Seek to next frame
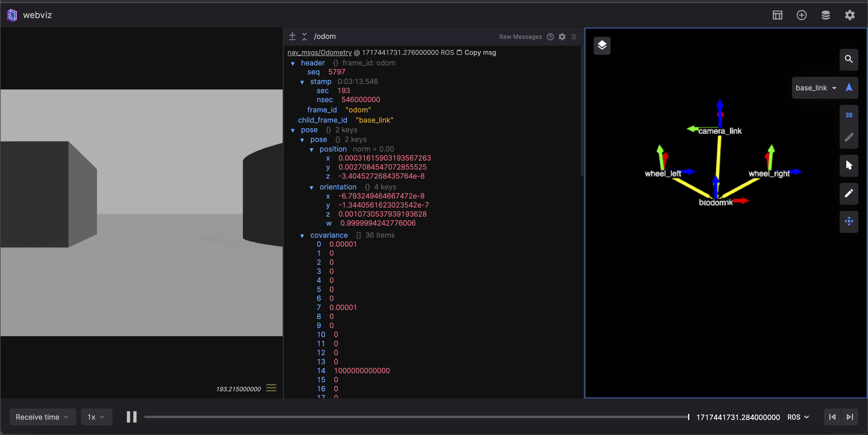The width and height of the screenshot is (868, 435). [x=850, y=417]
